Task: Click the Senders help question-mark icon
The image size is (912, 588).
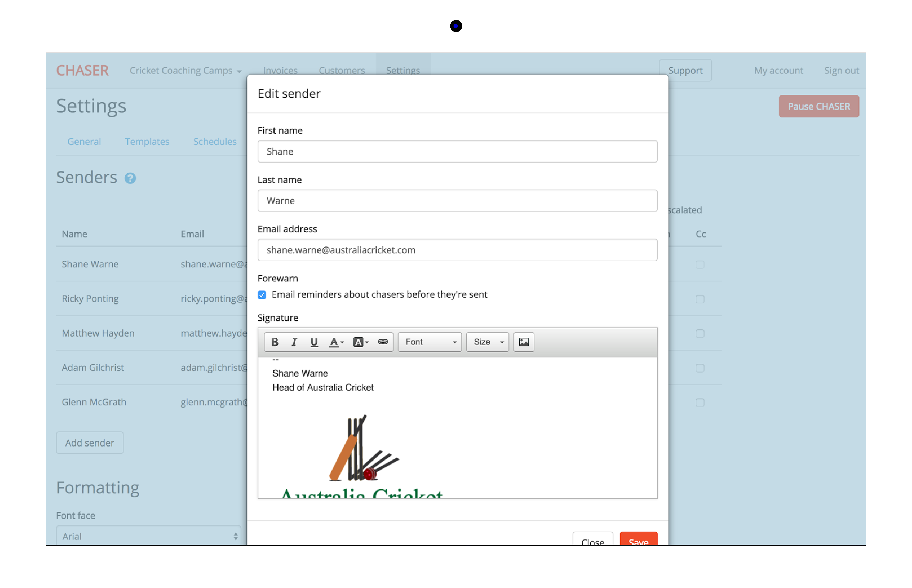Action: click(x=130, y=178)
